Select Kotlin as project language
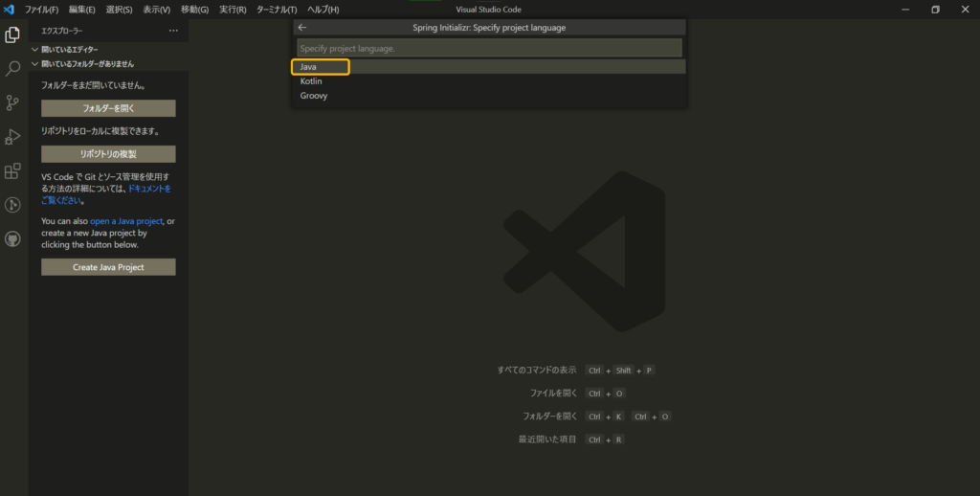Image resolution: width=980 pixels, height=496 pixels. (x=489, y=81)
